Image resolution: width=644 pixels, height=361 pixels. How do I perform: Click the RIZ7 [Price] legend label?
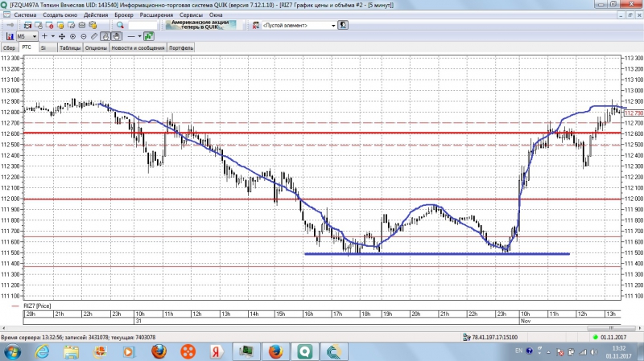tap(38, 306)
